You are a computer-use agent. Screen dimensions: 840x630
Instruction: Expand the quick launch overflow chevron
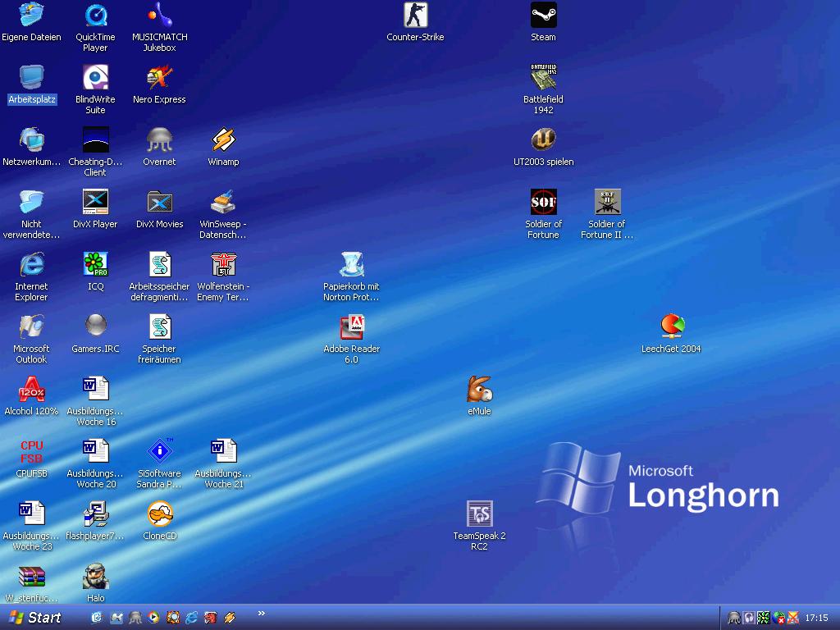[262, 614]
